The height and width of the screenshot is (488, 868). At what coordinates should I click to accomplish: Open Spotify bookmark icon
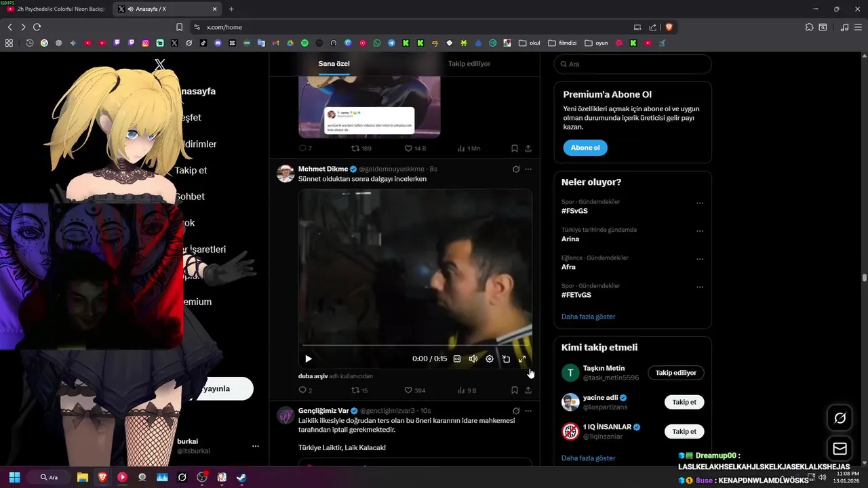point(304,43)
